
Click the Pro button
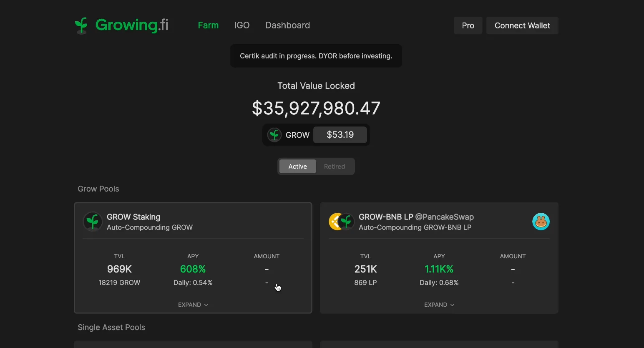tap(468, 25)
